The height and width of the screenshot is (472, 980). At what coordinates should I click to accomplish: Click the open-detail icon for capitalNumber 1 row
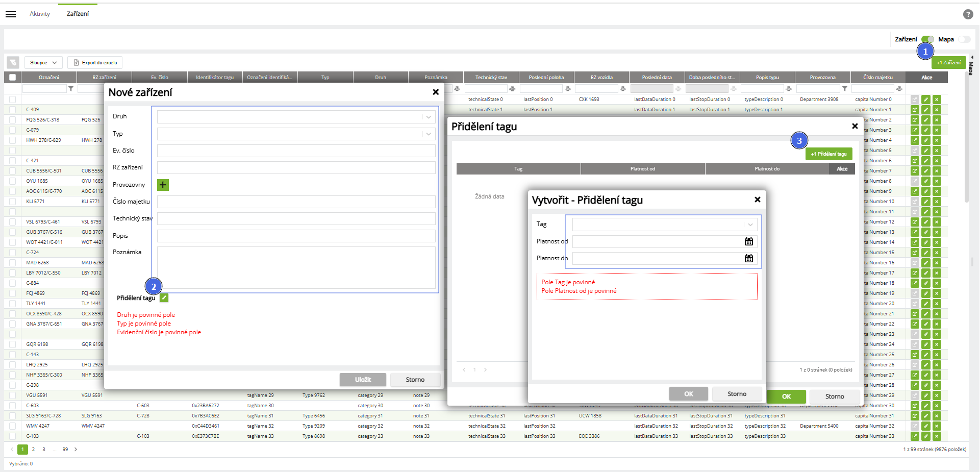tap(915, 110)
